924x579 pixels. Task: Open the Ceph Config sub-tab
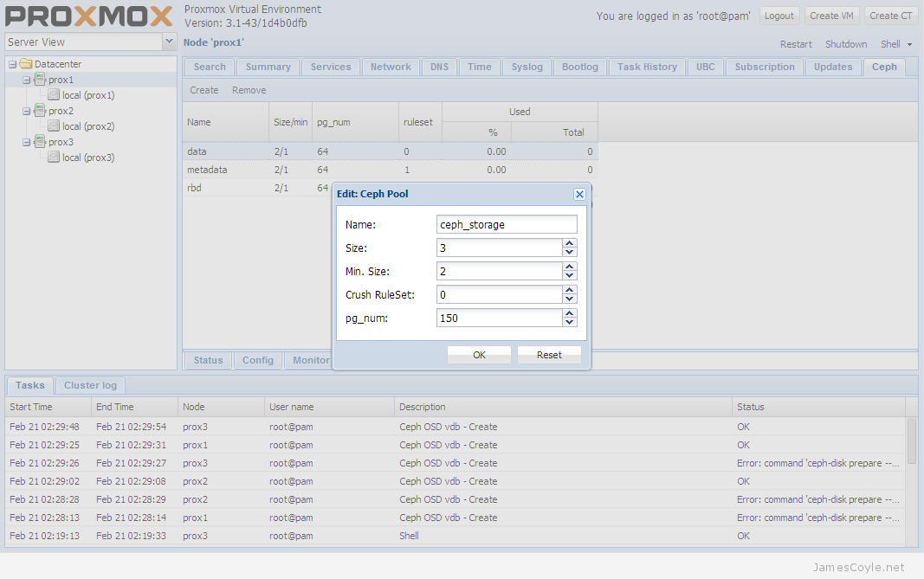[x=258, y=360]
